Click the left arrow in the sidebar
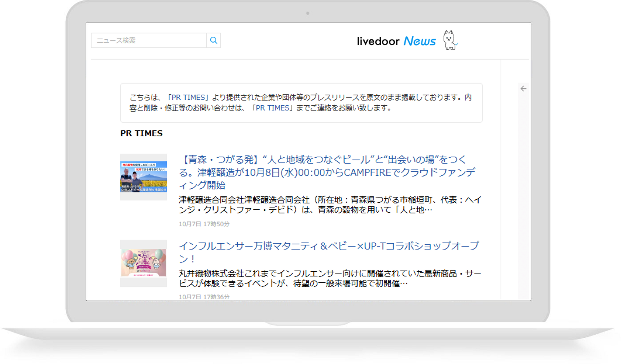Image resolution: width=621 pixels, height=364 pixels. pos(523,89)
